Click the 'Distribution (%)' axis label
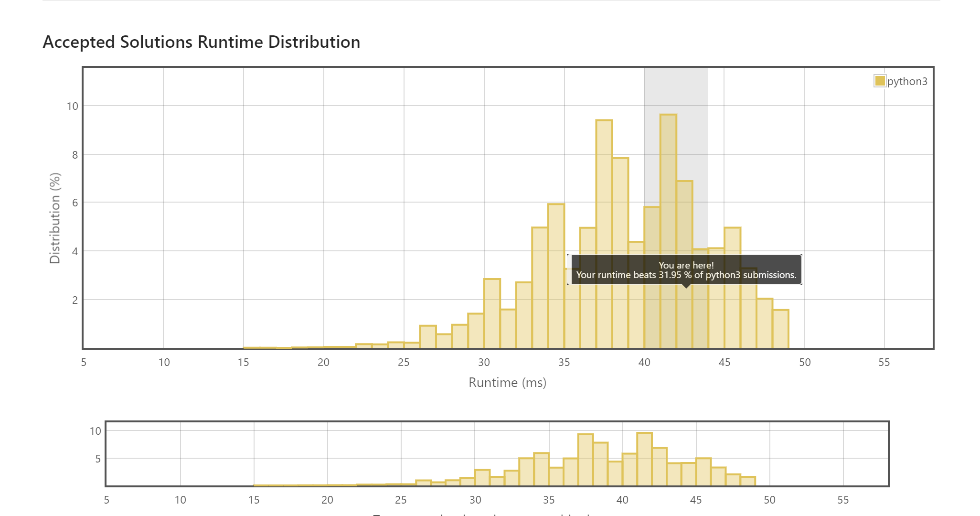This screenshot has height=516, width=980. tap(55, 218)
